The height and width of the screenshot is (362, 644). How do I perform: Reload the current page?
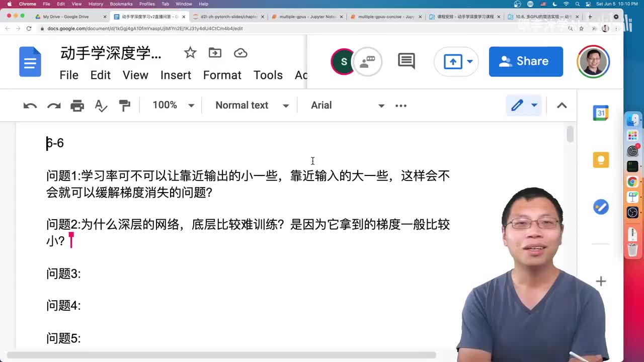[29, 29]
